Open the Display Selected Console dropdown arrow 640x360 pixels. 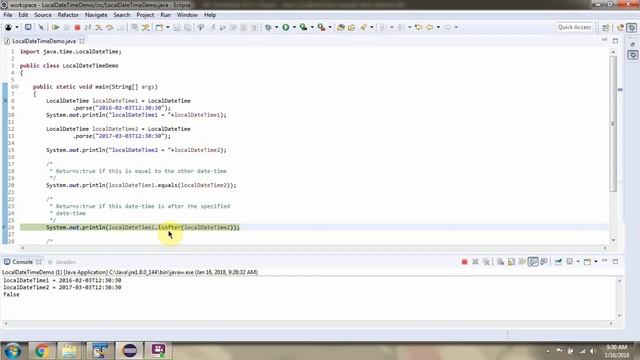tap(578, 262)
